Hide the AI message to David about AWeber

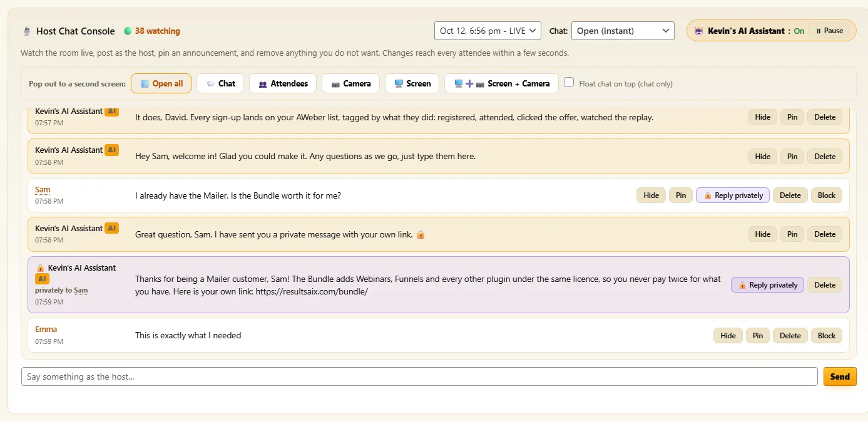tap(762, 117)
